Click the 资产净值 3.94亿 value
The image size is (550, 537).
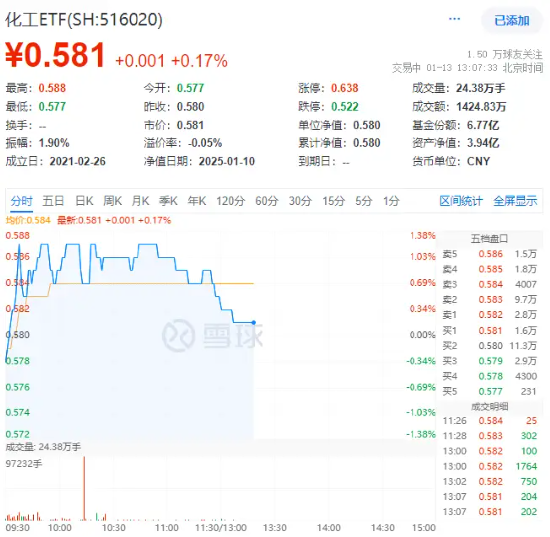483,143
